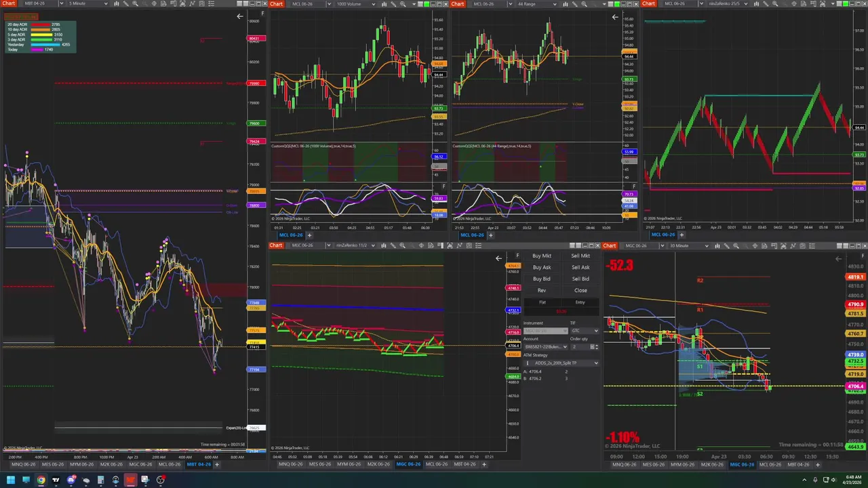
Task: Toggle F scale button on MBT chart axis
Action: point(263,14)
